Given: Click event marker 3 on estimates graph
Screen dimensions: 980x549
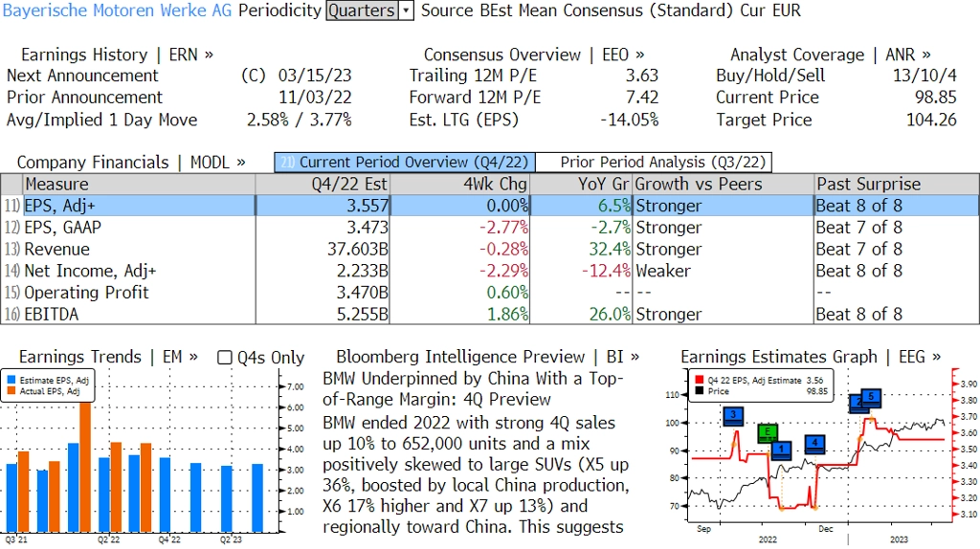Looking at the screenshot, I should click(733, 415).
